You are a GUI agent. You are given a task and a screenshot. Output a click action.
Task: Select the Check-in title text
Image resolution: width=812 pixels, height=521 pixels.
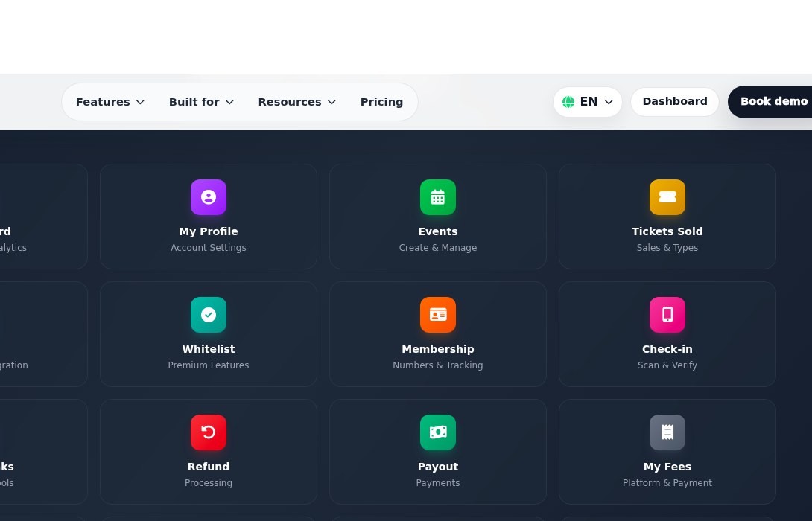pos(667,349)
